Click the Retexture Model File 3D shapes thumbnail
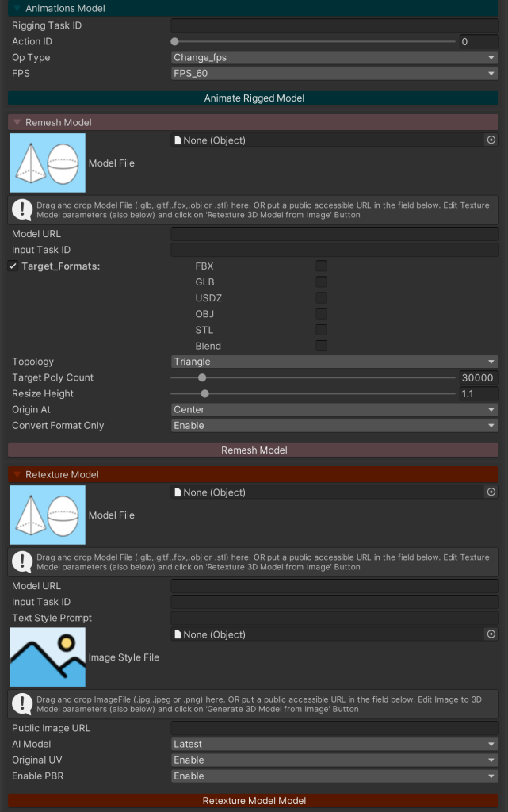508x812 pixels. tap(48, 515)
